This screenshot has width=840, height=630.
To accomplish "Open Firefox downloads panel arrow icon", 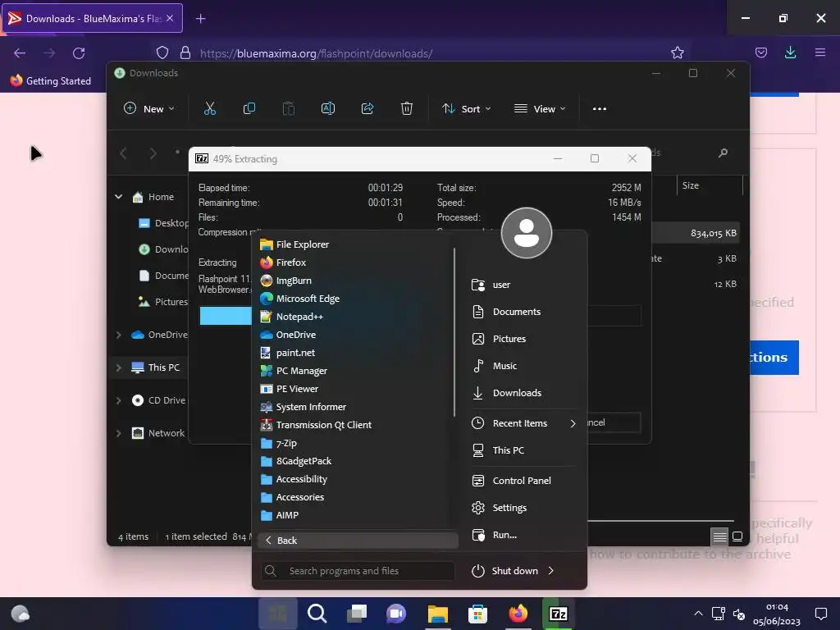I will pyautogui.click(x=790, y=52).
